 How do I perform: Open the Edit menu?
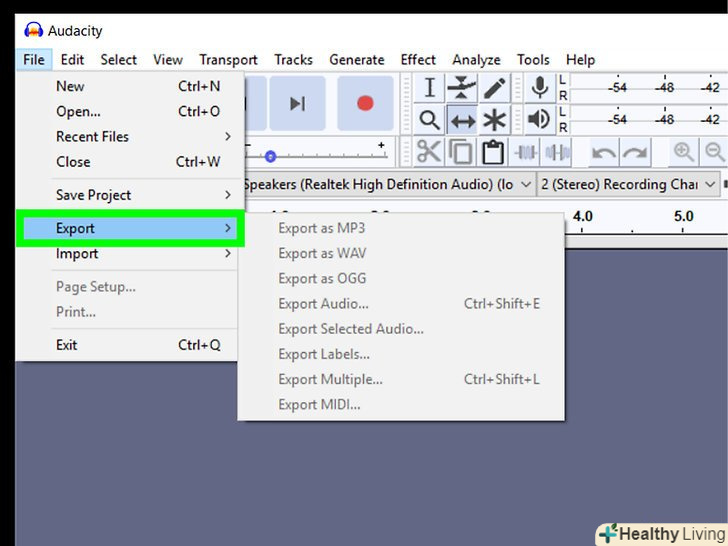coord(72,60)
